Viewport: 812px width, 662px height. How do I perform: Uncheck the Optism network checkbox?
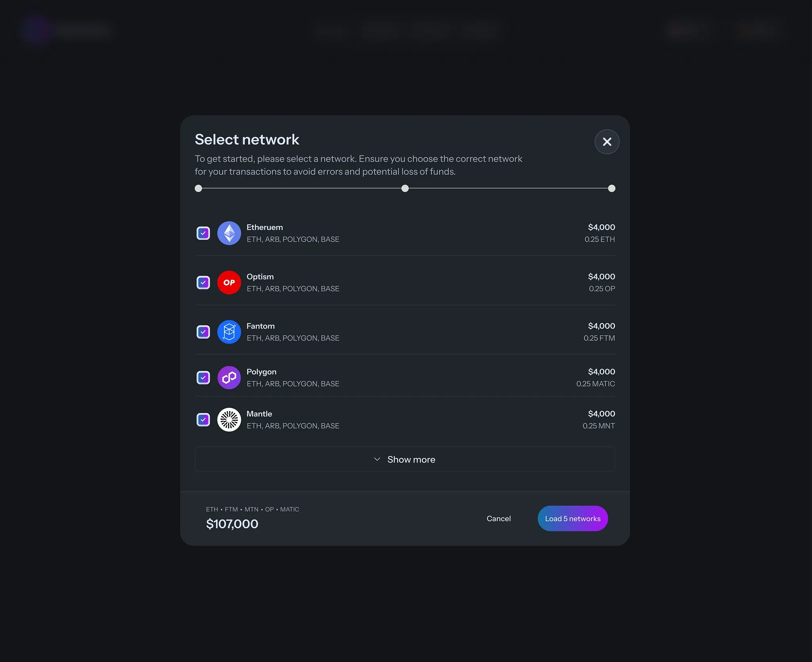coord(203,283)
